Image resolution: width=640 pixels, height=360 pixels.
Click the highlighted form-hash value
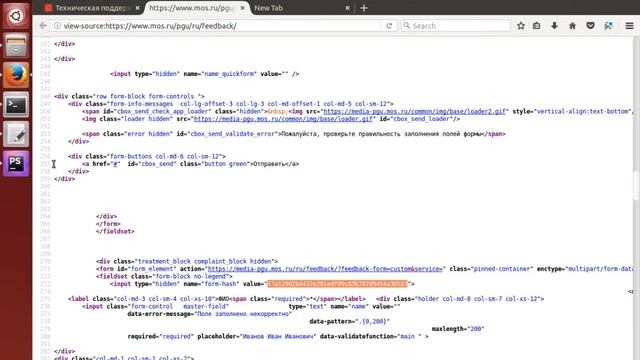point(338,284)
